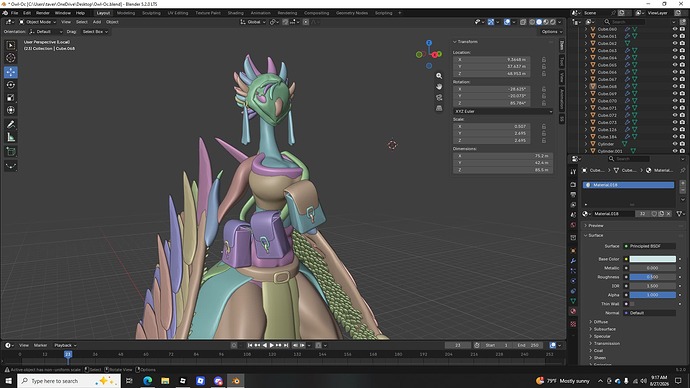This screenshot has width=690, height=388.
Task: Open the timeline Playback menu
Action: (x=65, y=345)
